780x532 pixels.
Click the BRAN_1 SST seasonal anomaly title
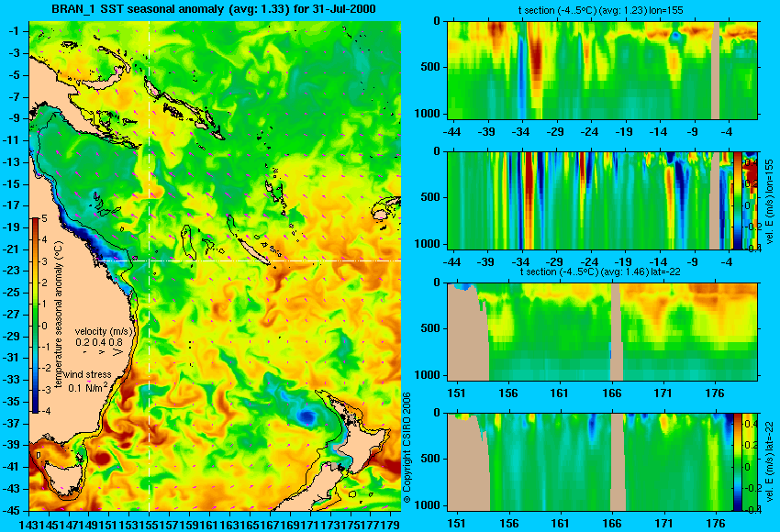[x=214, y=9]
